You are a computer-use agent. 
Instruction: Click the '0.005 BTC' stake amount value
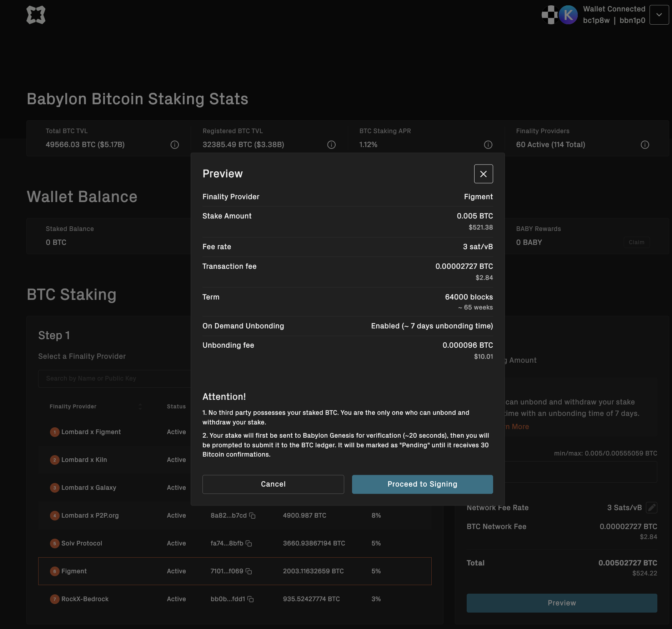click(475, 216)
